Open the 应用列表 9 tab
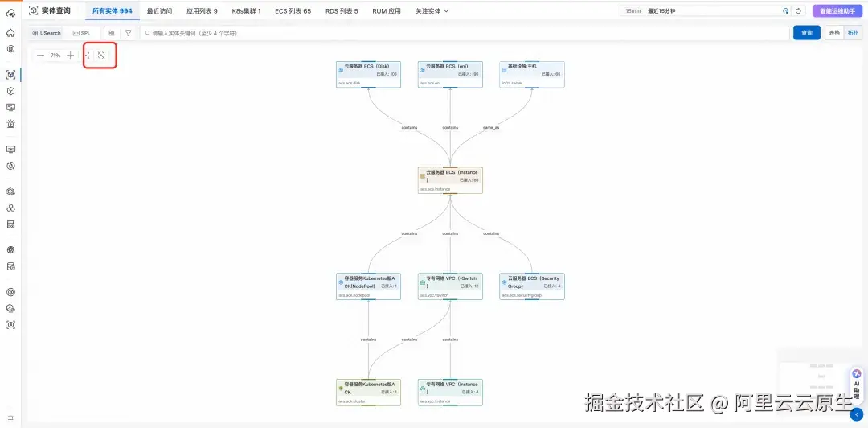Viewport: 868px width, 428px height. pos(202,10)
